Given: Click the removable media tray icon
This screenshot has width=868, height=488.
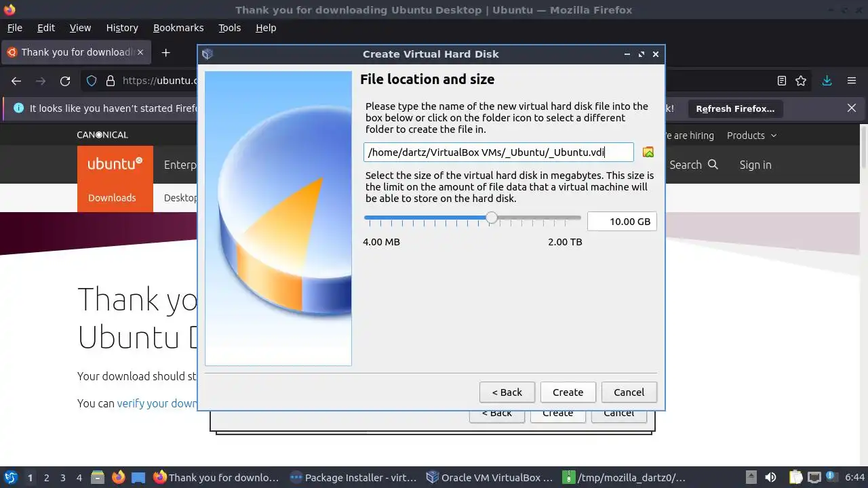Looking at the screenshot, I should pos(751,477).
